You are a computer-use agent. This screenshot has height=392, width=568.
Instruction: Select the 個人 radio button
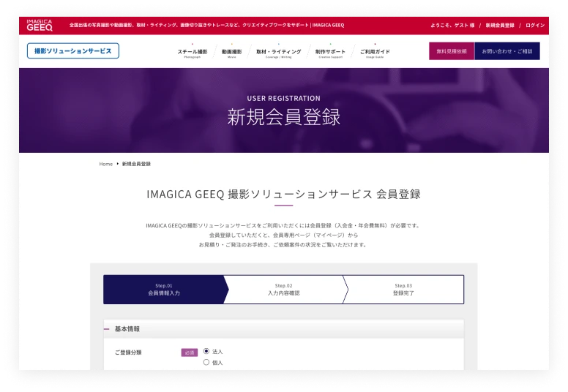(206, 362)
